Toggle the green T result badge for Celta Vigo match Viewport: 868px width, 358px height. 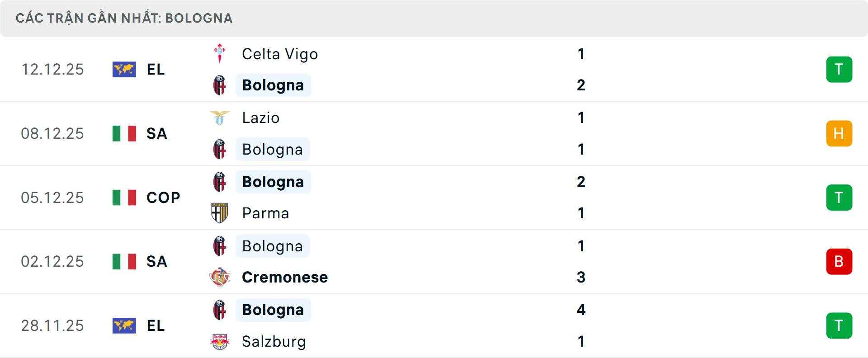coord(839,69)
